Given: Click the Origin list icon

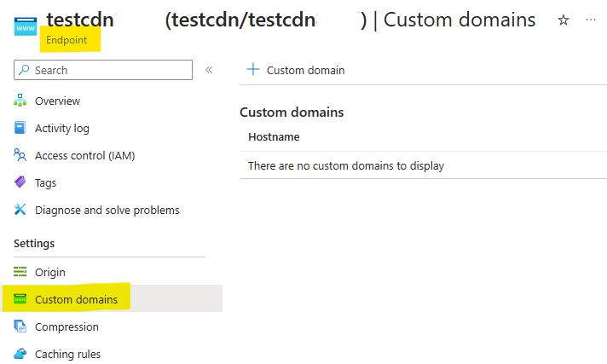Looking at the screenshot, I should [x=20, y=272].
